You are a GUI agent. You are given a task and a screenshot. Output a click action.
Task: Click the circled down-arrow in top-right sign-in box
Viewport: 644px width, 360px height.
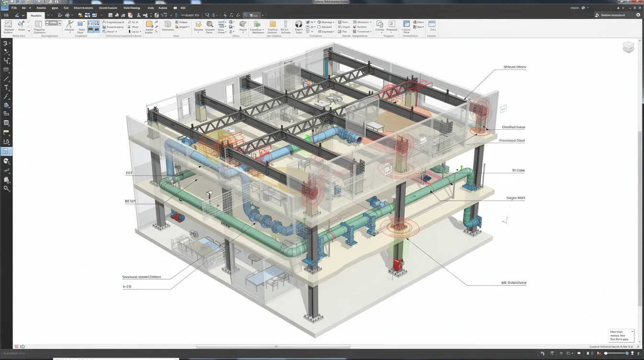tap(638, 15)
